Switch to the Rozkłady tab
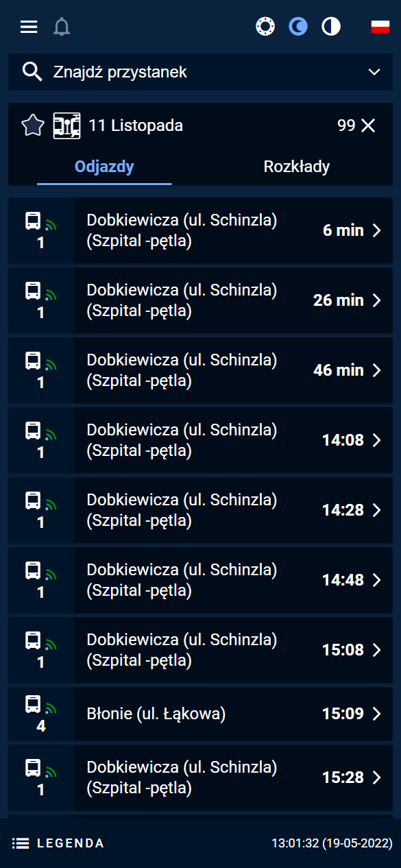Image resolution: width=401 pixels, height=868 pixels. (297, 167)
